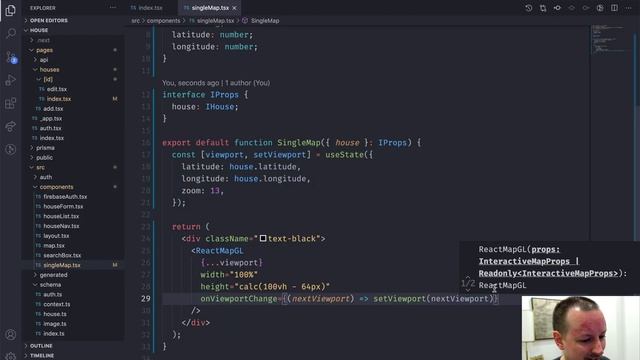The image size is (640, 360).
Task: Click the singleMap.tsx breadcrumb
Action: [216, 20]
